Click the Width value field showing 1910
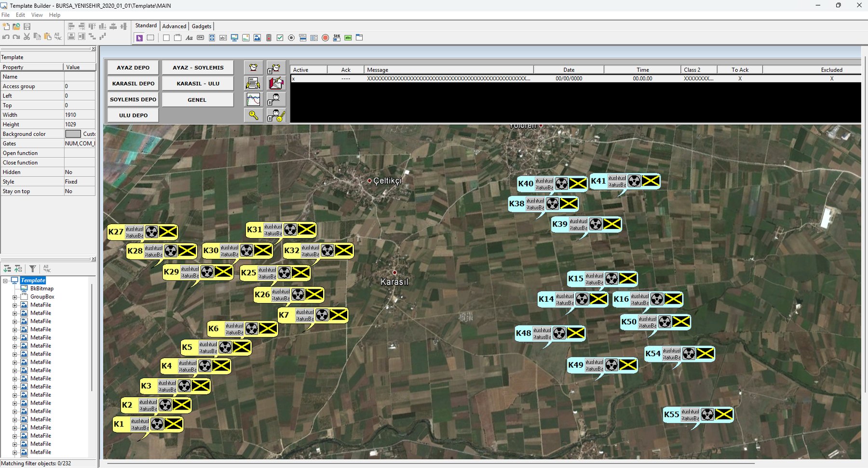Viewport: 868px width, 468px height. tap(80, 115)
